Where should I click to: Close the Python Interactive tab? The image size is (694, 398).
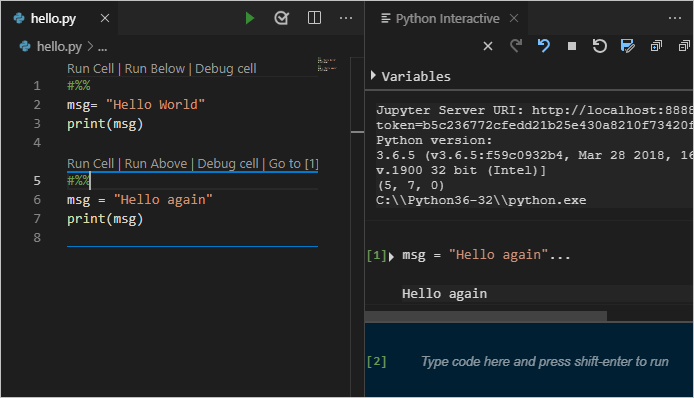pos(514,18)
